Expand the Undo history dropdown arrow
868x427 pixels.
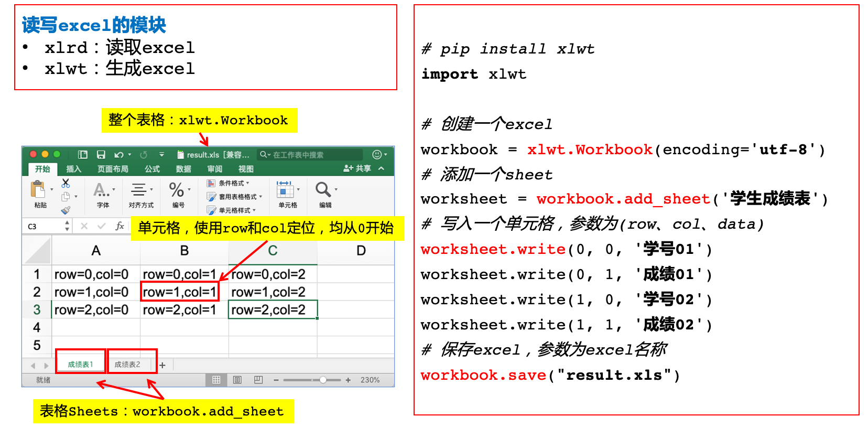click(129, 155)
